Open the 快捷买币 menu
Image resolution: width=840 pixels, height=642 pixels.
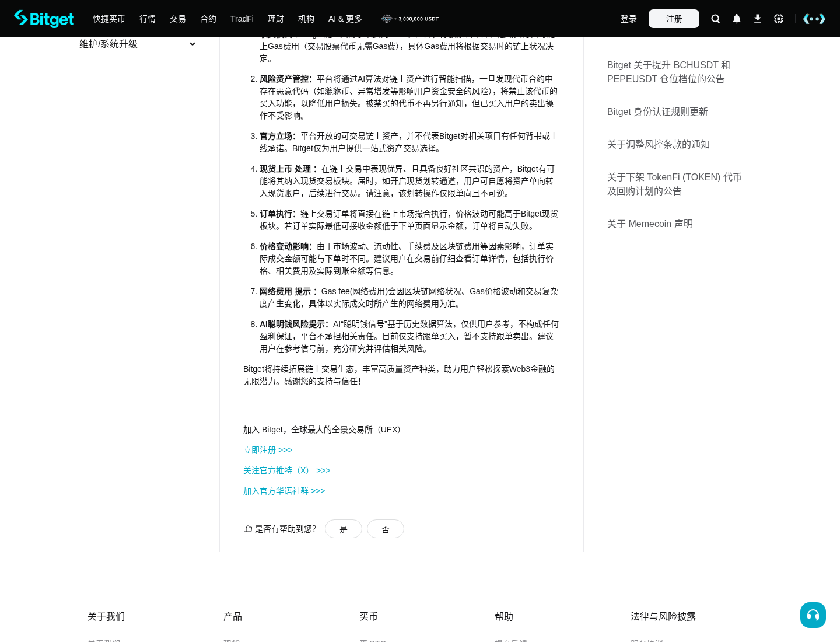[x=109, y=19]
